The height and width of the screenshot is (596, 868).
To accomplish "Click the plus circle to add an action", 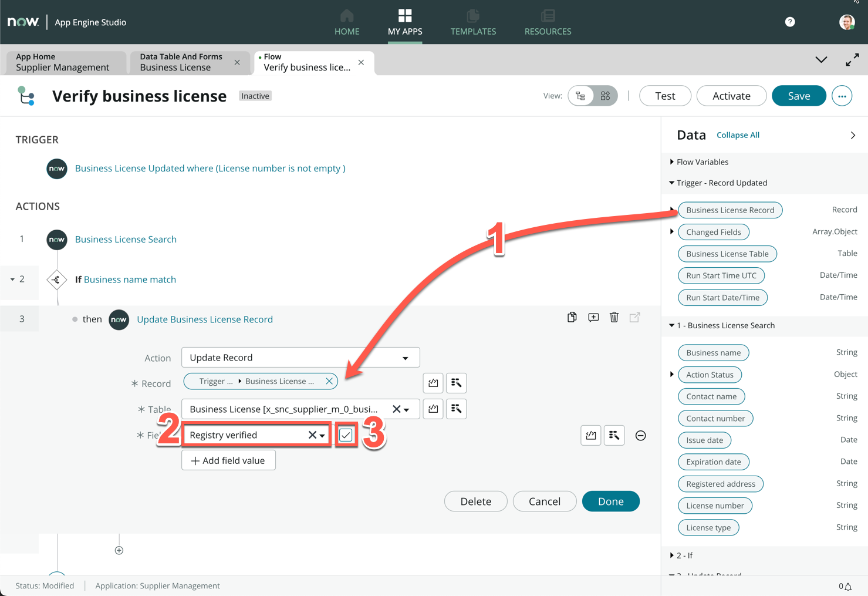I will [x=119, y=550].
